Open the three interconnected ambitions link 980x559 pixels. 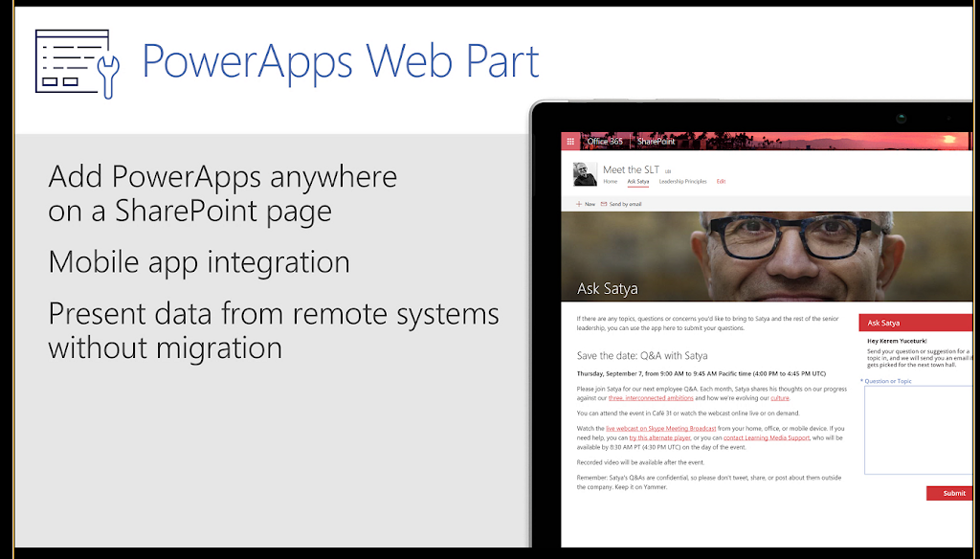coord(651,397)
